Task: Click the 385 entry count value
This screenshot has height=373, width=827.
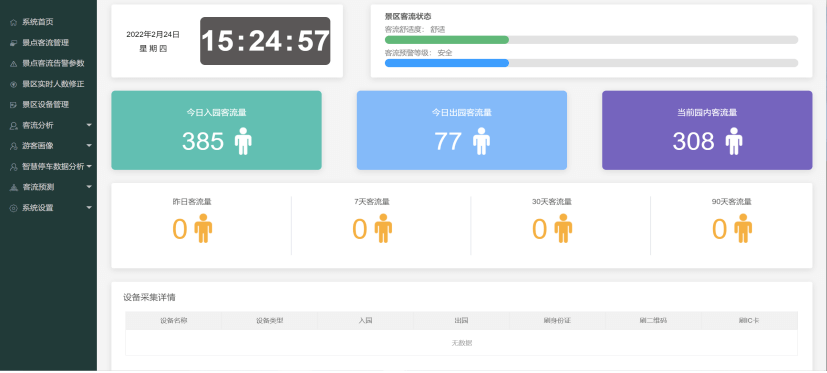Action: [203, 141]
